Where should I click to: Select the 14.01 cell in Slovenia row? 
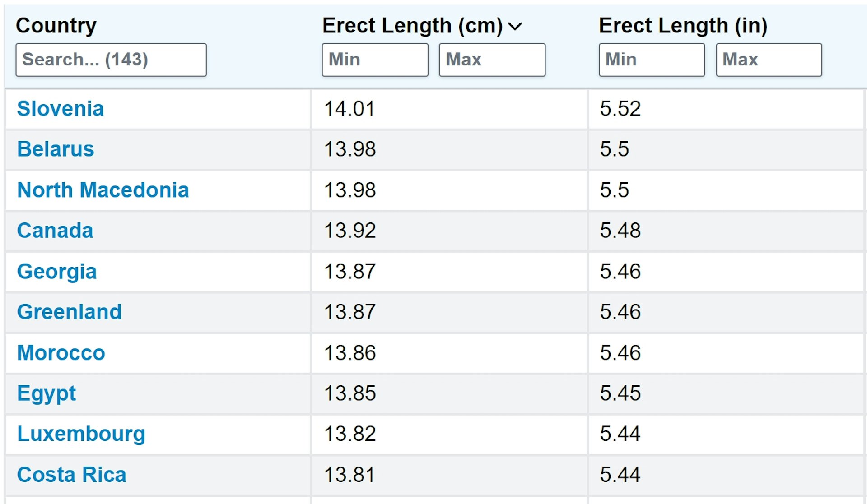[449, 109]
